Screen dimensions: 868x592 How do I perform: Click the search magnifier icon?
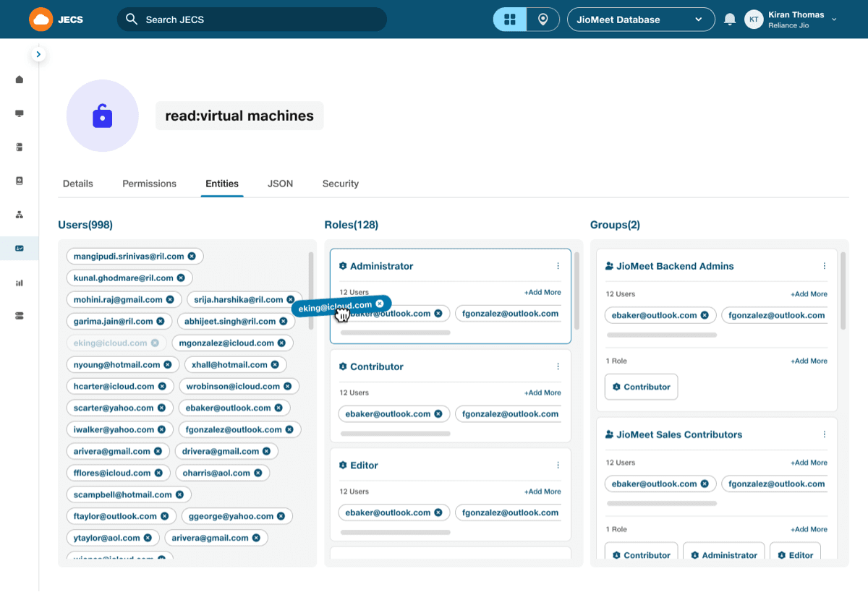(x=132, y=20)
